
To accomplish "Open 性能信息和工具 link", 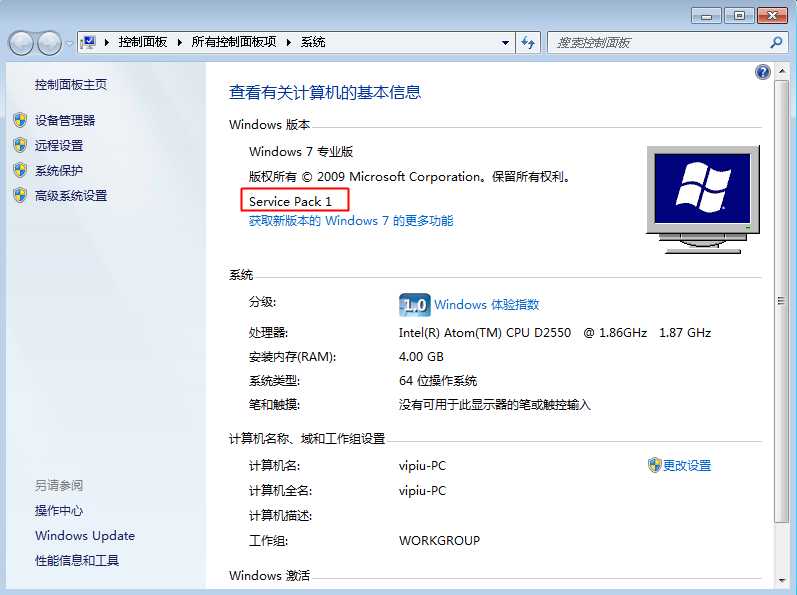I will coord(77,560).
